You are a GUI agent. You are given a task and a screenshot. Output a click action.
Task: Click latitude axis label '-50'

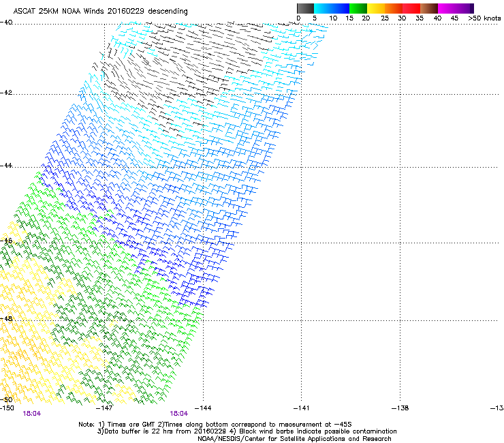click(6, 399)
